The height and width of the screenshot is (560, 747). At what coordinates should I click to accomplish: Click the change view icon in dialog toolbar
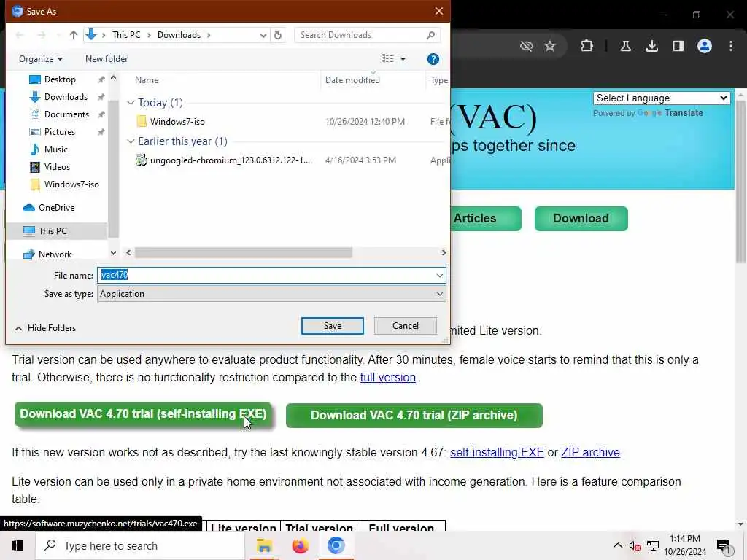coord(387,58)
